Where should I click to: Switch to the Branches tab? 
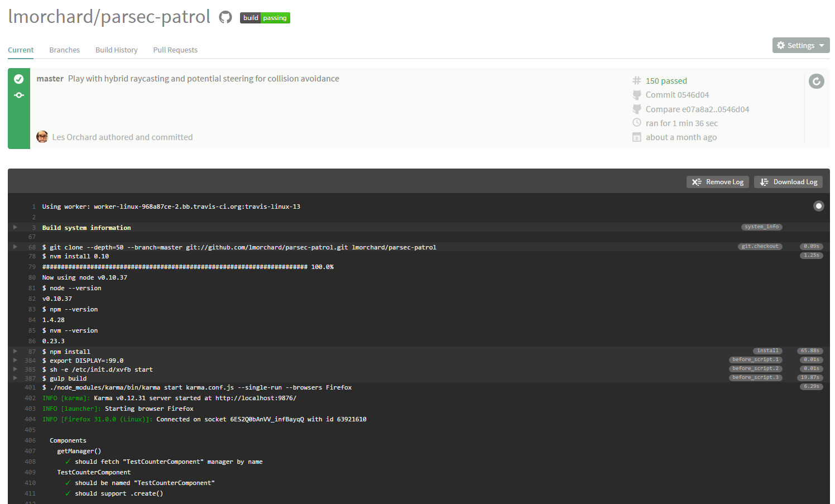pyautogui.click(x=64, y=50)
